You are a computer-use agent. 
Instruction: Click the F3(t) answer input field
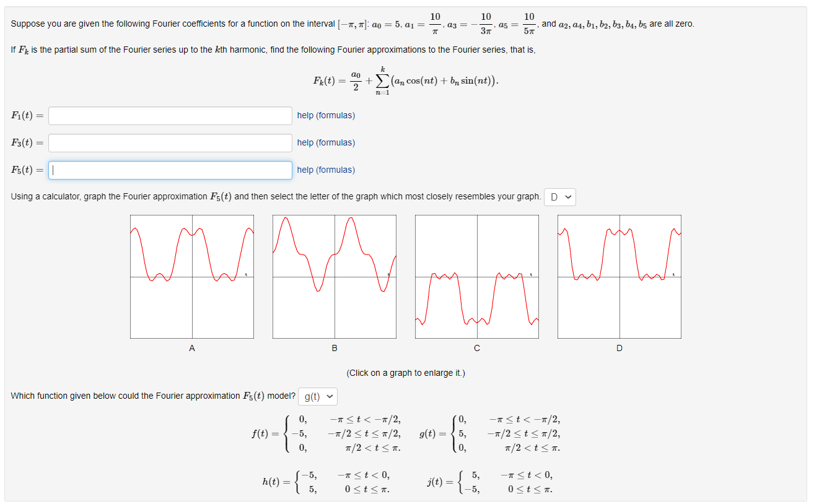point(170,142)
